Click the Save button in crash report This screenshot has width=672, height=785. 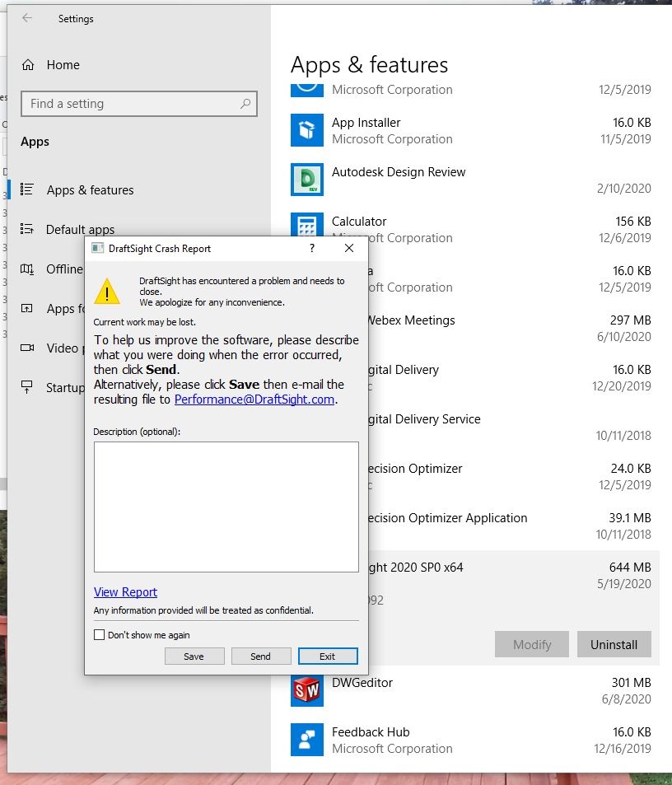tap(194, 657)
